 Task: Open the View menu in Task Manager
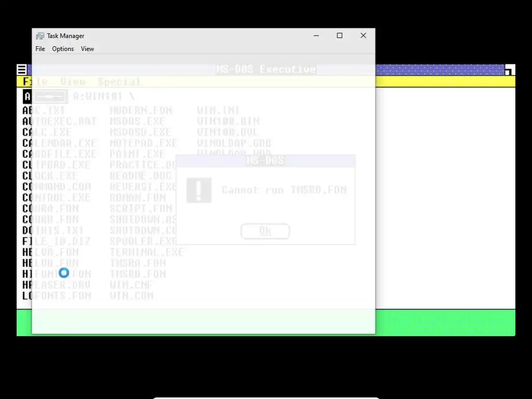click(87, 49)
